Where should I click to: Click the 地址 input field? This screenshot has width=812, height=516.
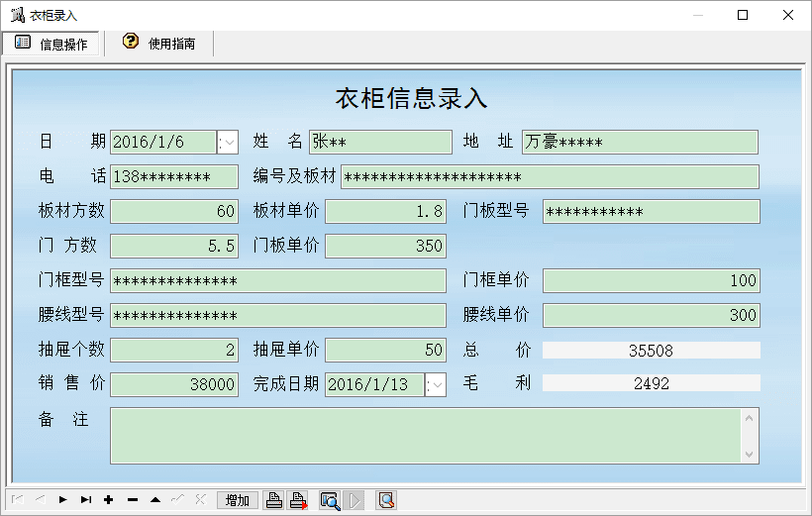tap(640, 142)
